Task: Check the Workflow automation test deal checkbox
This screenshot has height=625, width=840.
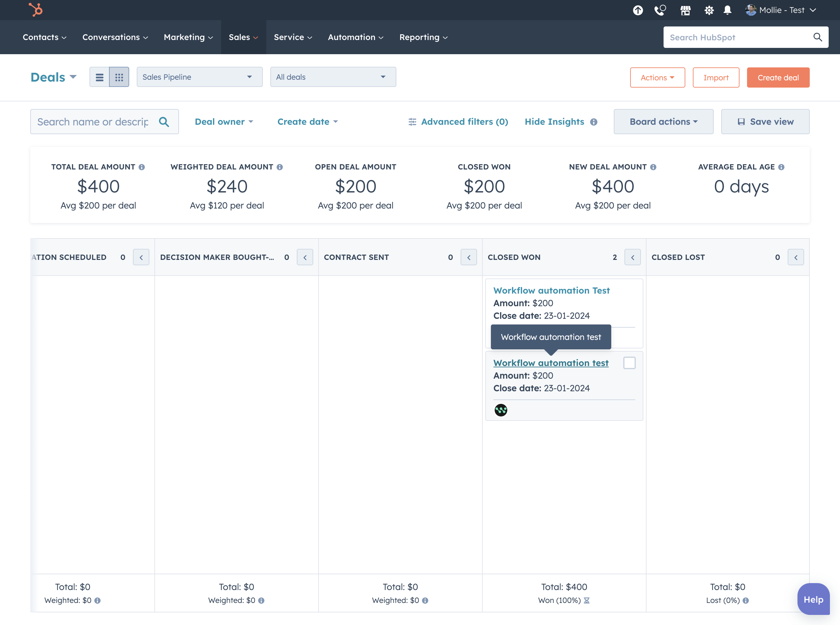Action: pos(629,363)
